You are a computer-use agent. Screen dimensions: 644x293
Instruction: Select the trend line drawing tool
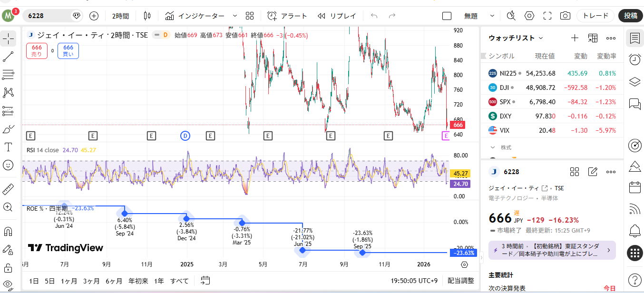click(8, 57)
